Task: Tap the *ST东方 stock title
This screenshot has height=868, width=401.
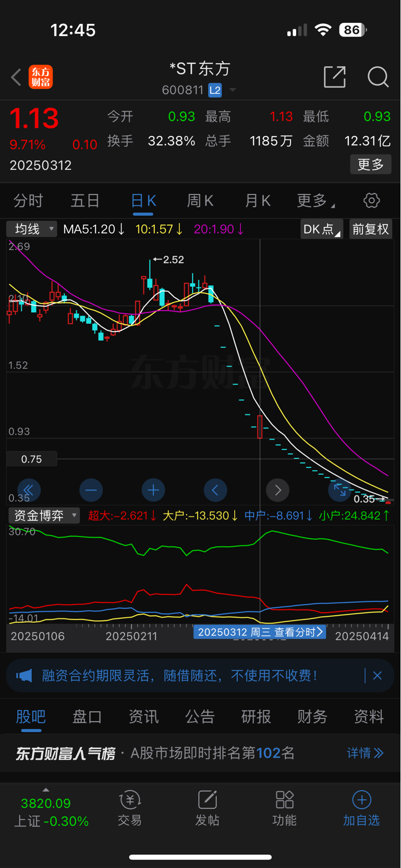Action: click(200, 68)
